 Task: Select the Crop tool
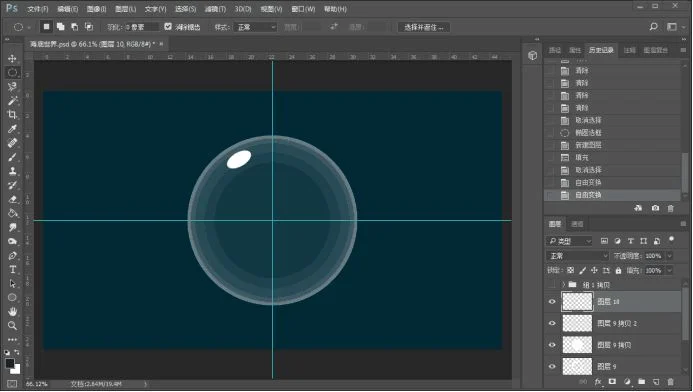(12, 115)
